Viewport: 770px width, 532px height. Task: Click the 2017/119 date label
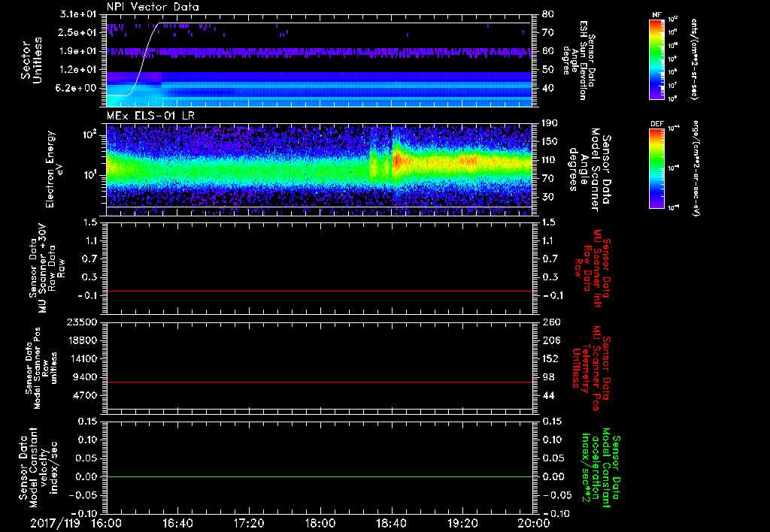(55, 522)
